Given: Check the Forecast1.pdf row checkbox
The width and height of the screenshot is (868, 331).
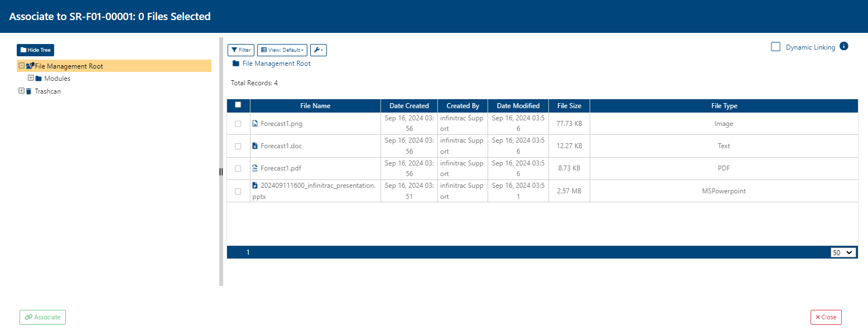Looking at the screenshot, I should (238, 168).
